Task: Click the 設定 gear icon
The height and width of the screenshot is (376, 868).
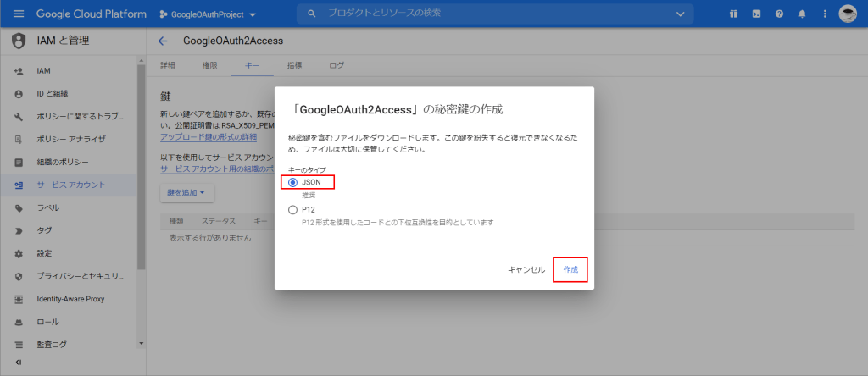Action: point(19,253)
